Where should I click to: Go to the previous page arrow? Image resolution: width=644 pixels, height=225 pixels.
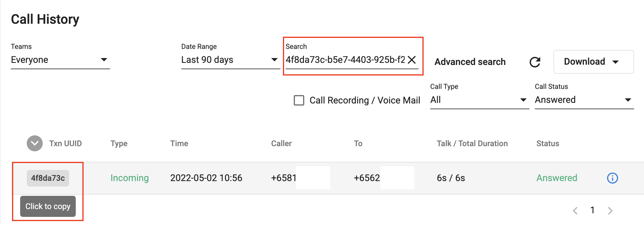575,211
